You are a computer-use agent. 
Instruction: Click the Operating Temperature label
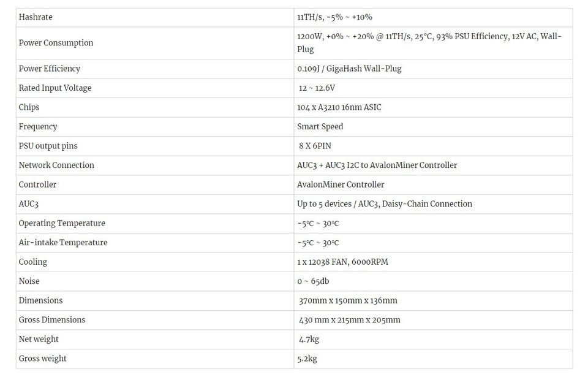tap(62, 223)
